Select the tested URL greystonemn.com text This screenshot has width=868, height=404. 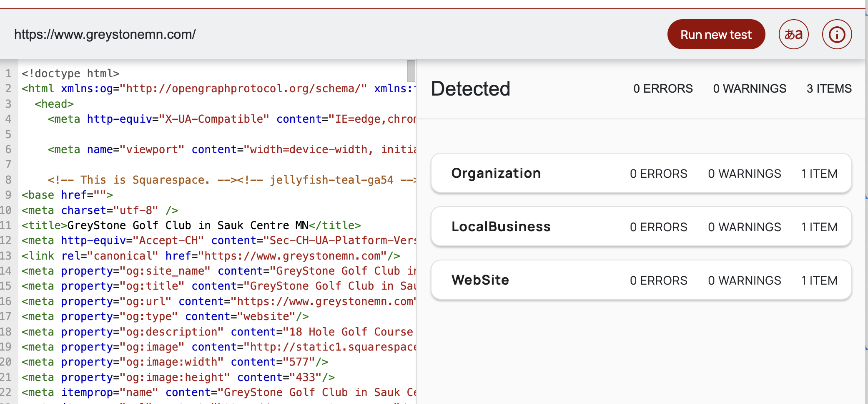coord(105,34)
